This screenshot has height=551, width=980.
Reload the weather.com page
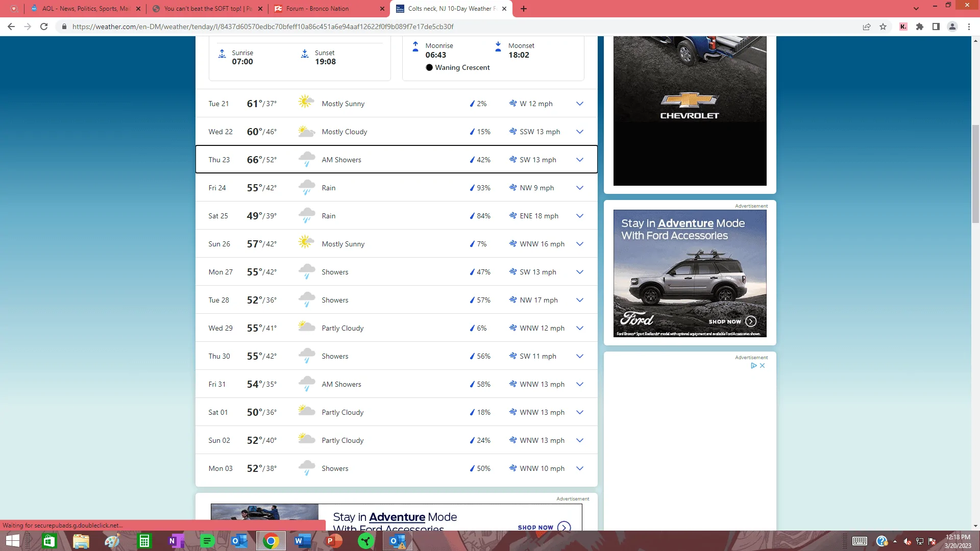tap(44, 27)
